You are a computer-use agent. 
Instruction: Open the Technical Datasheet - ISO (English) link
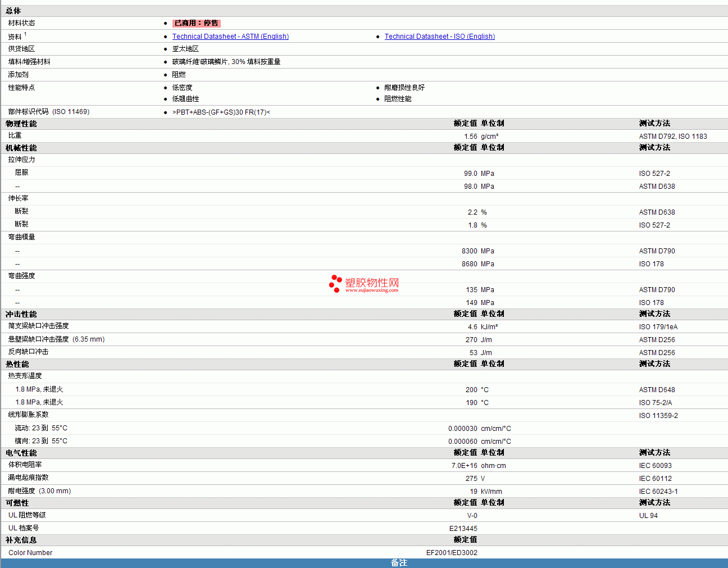pyautogui.click(x=439, y=37)
